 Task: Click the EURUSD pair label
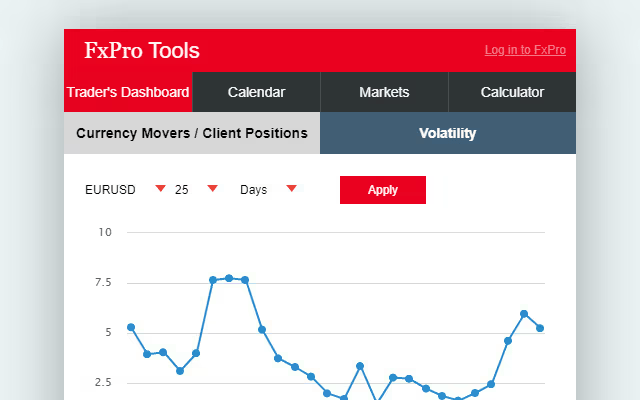coord(110,190)
